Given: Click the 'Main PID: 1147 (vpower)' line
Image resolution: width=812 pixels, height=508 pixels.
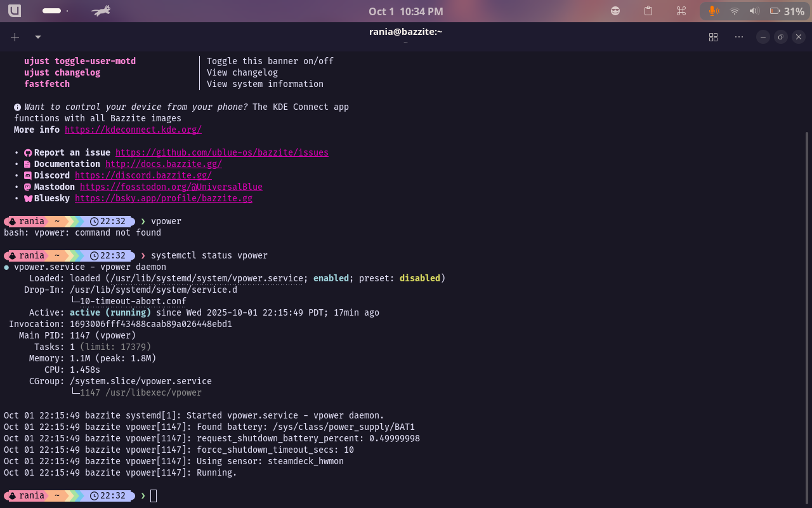Looking at the screenshot, I should point(77,335).
